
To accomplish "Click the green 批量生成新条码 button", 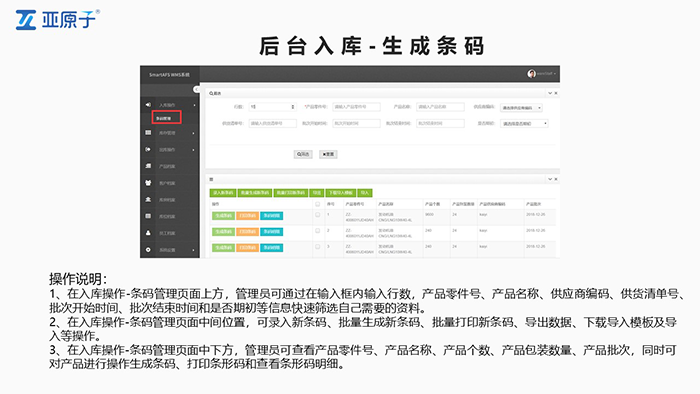I will [254, 193].
